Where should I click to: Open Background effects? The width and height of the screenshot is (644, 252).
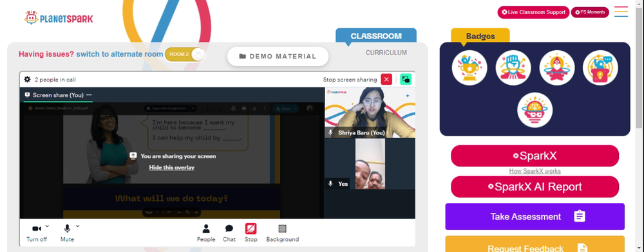[x=283, y=233]
